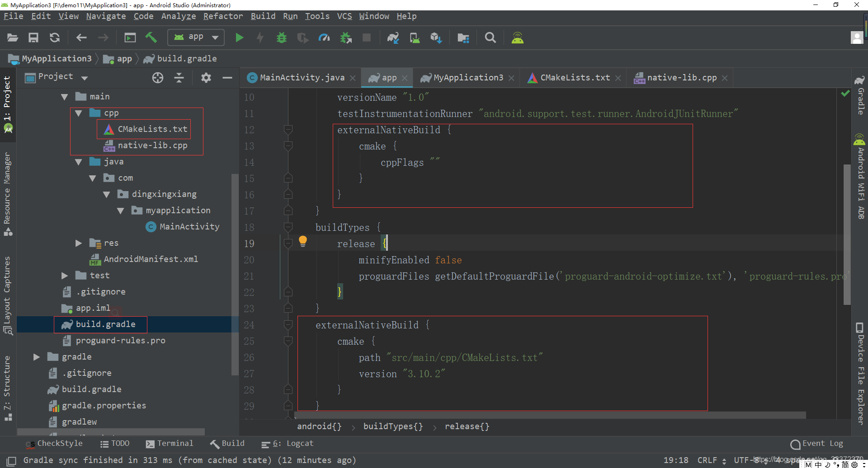868x468 pixels.
Task: Open Resource Manager side tab
Action: [x=7, y=193]
